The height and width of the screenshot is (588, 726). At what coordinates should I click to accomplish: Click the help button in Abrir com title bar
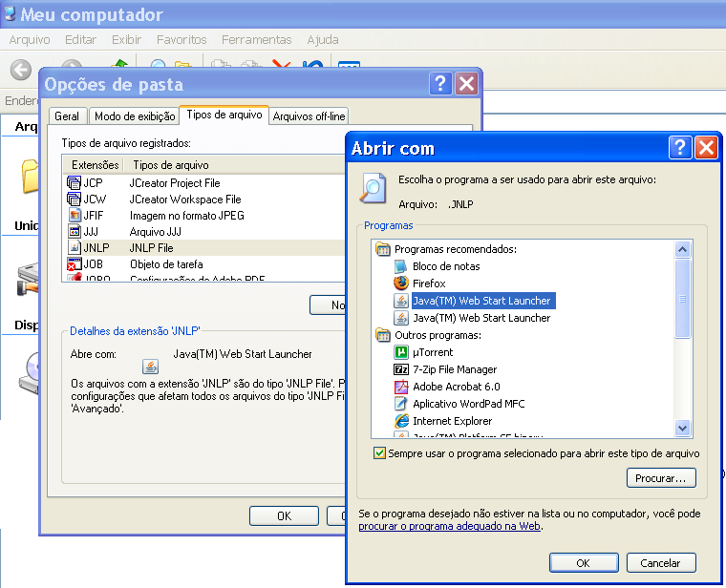680,148
